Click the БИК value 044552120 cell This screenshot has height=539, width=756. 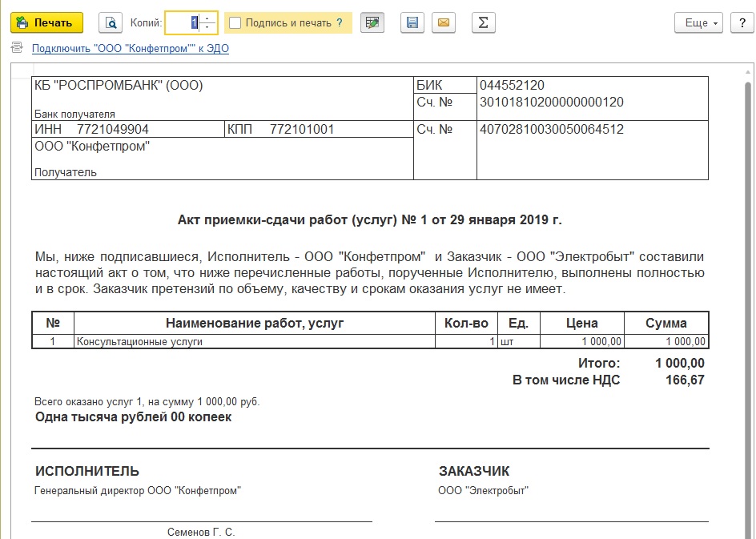pos(593,86)
